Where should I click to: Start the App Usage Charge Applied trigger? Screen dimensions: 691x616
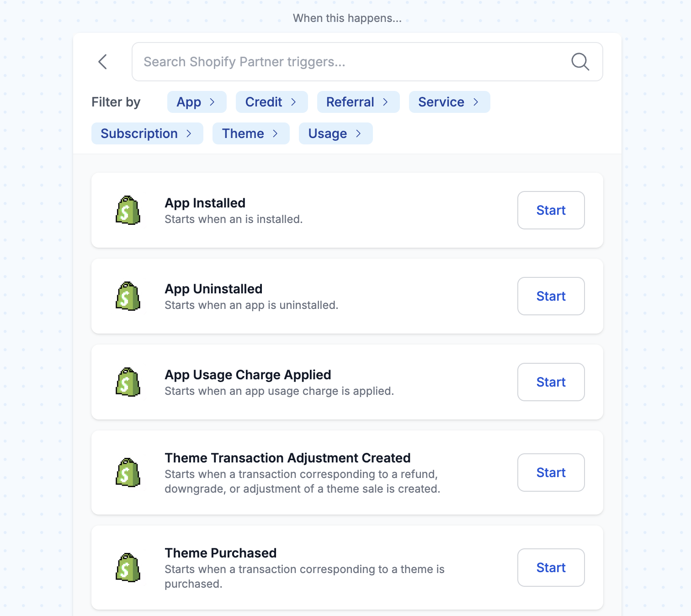(x=551, y=382)
